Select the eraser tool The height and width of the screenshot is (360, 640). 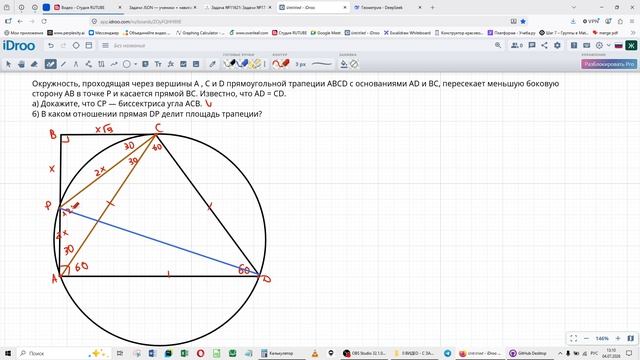point(34,64)
